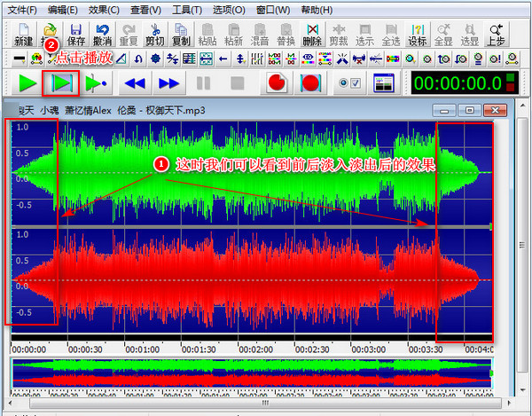The image size is (532, 416).
Task: Click the rainbow spectrum bar effect icon
Action: click(x=393, y=59)
